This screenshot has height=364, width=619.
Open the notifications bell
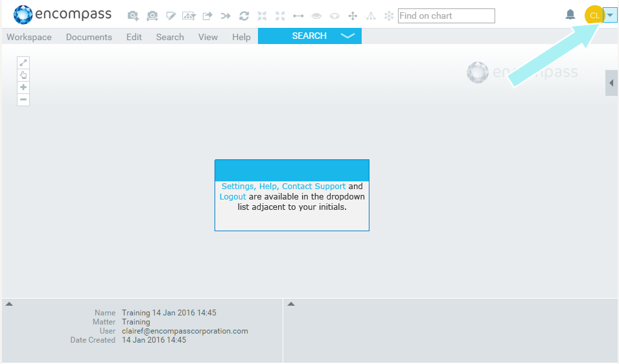(570, 15)
